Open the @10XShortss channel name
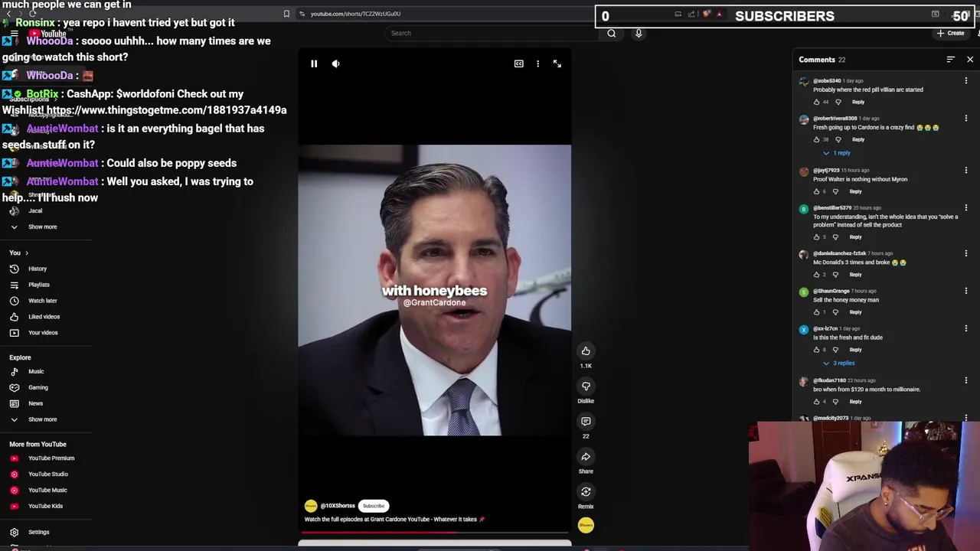This screenshot has width=980, height=551. tap(338, 506)
